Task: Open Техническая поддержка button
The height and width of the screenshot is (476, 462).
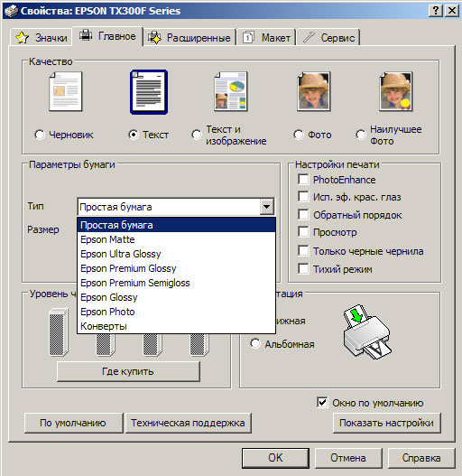Action: 188,423
